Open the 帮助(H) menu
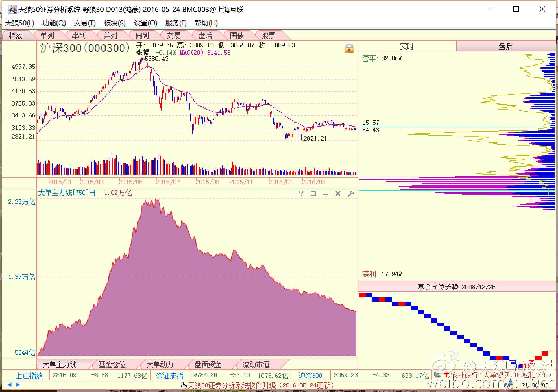 tap(206, 23)
